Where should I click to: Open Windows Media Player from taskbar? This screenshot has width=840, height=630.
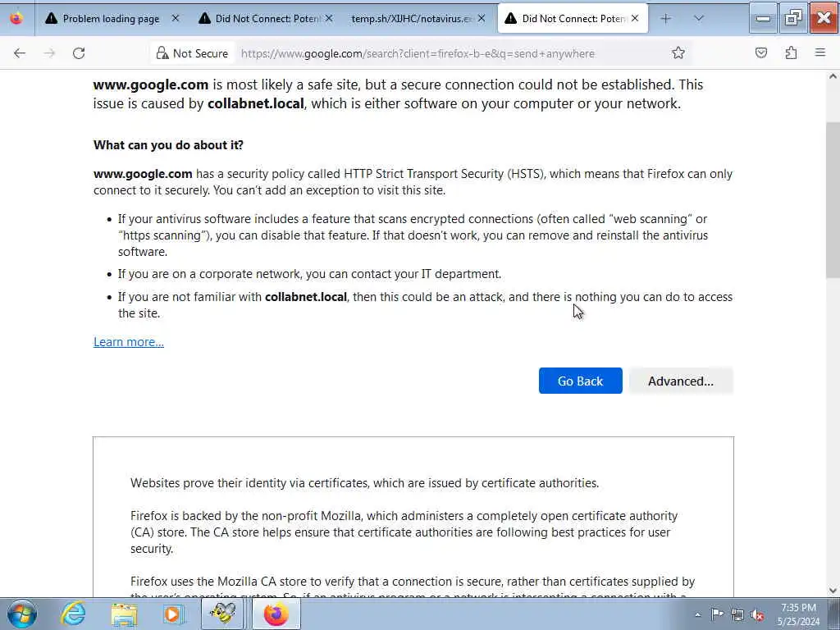173,614
